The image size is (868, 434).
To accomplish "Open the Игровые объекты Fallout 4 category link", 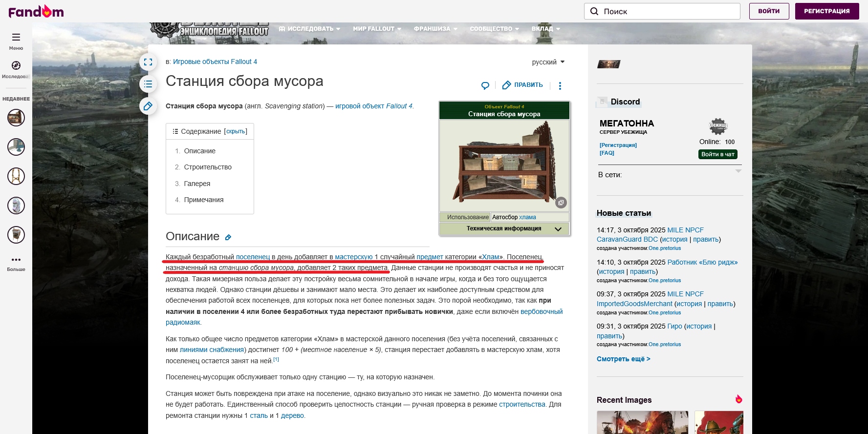I will 215,62.
